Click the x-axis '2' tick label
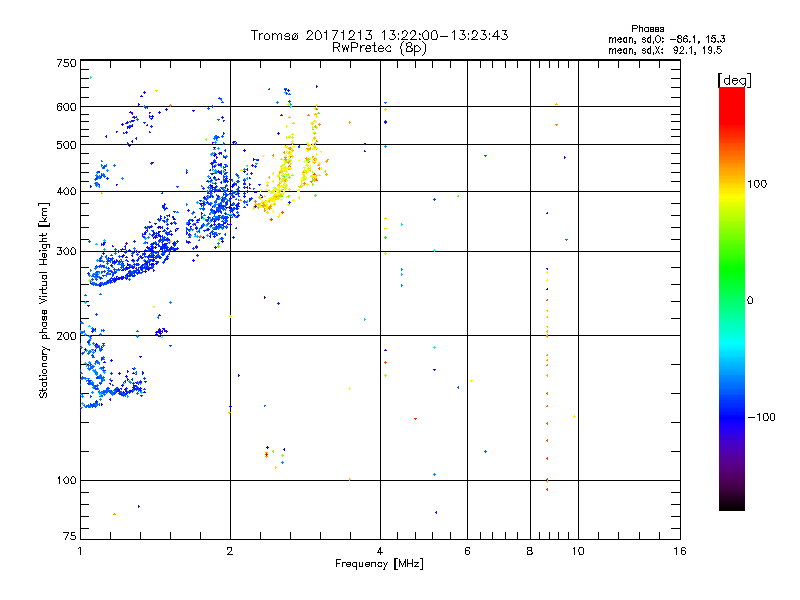 (x=230, y=551)
